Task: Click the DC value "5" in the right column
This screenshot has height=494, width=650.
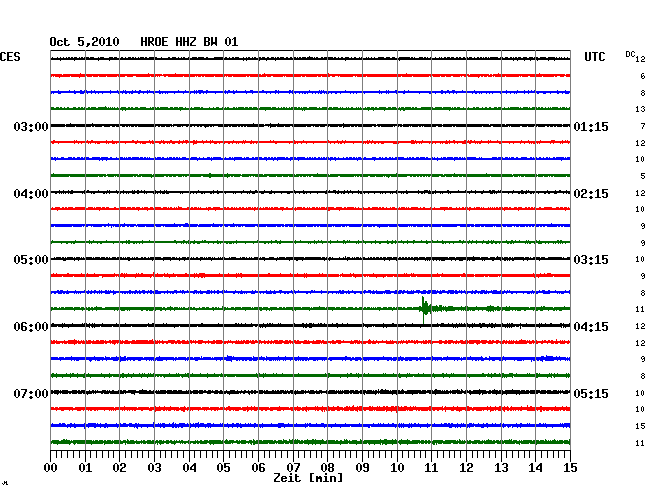Action: click(x=643, y=176)
